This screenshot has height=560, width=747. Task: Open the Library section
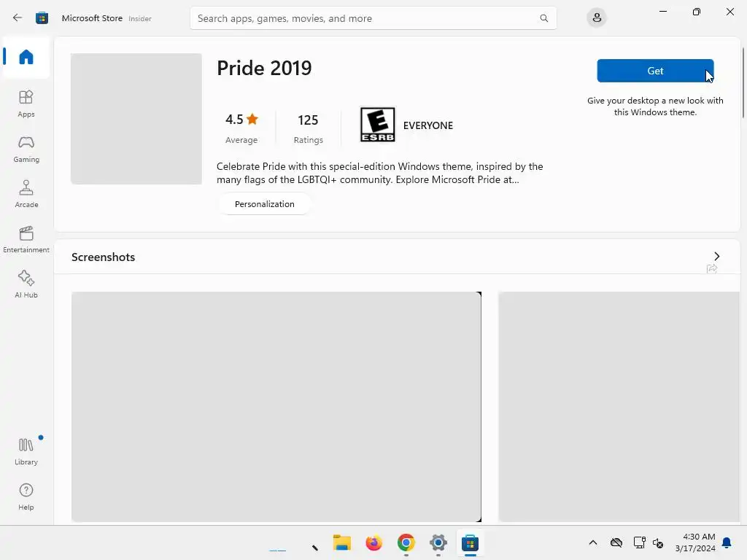pyautogui.click(x=26, y=452)
